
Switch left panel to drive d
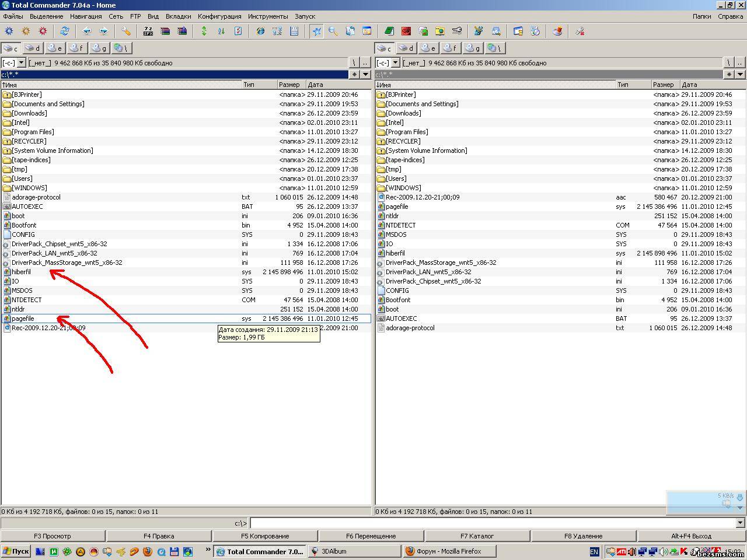tap(33, 48)
